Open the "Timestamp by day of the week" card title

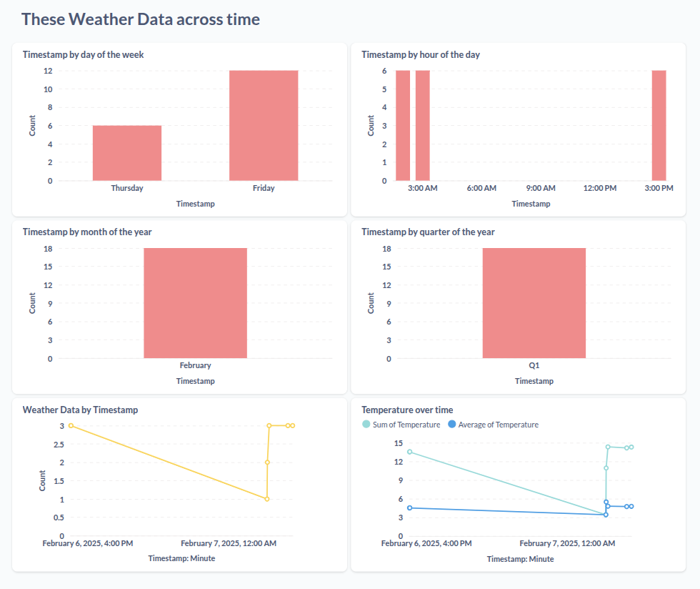84,54
